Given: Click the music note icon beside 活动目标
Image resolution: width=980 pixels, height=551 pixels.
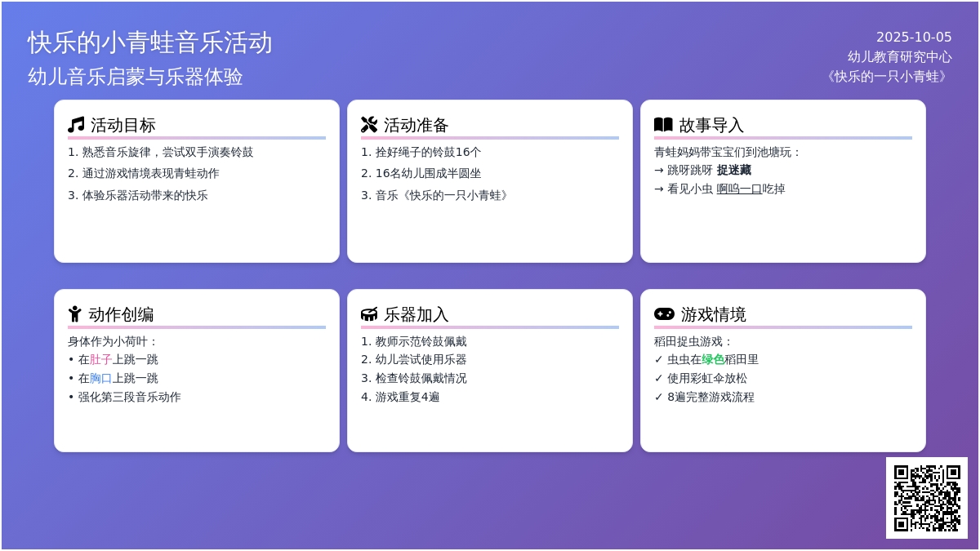Looking at the screenshot, I should click(x=76, y=125).
